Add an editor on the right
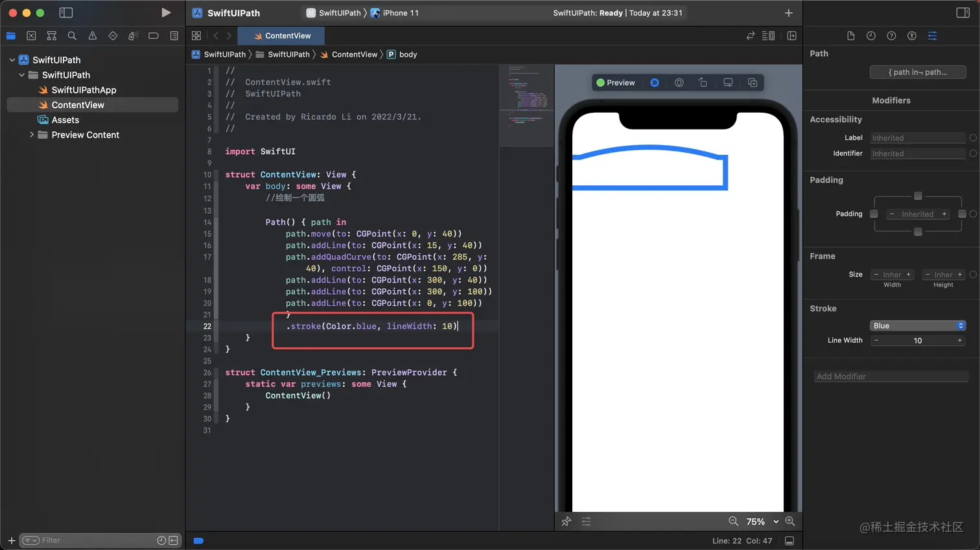The image size is (980, 550). coord(791,36)
